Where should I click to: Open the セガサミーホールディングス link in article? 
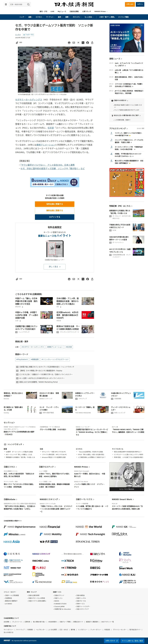click(28, 99)
